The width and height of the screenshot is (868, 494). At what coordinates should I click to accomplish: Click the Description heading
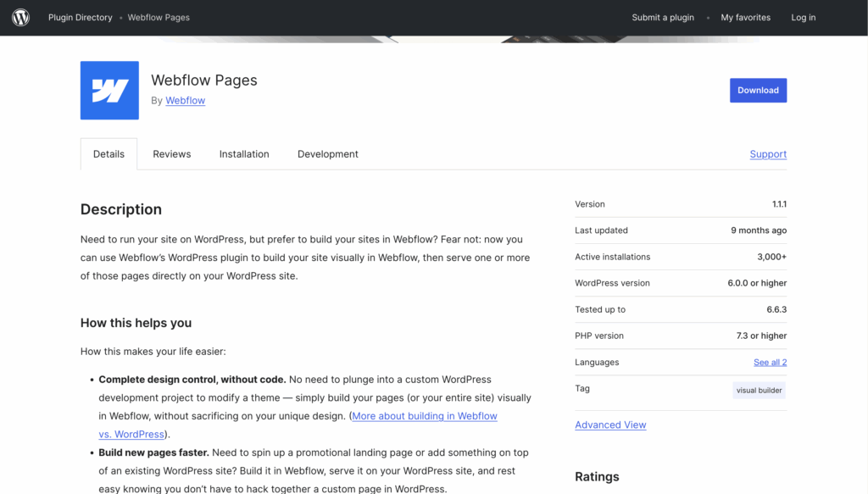[121, 209]
